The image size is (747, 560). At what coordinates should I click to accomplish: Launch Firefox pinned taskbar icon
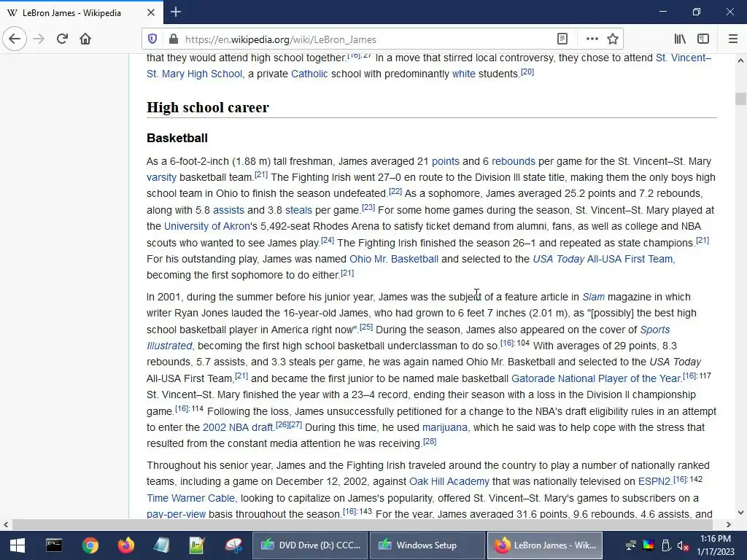point(125,545)
